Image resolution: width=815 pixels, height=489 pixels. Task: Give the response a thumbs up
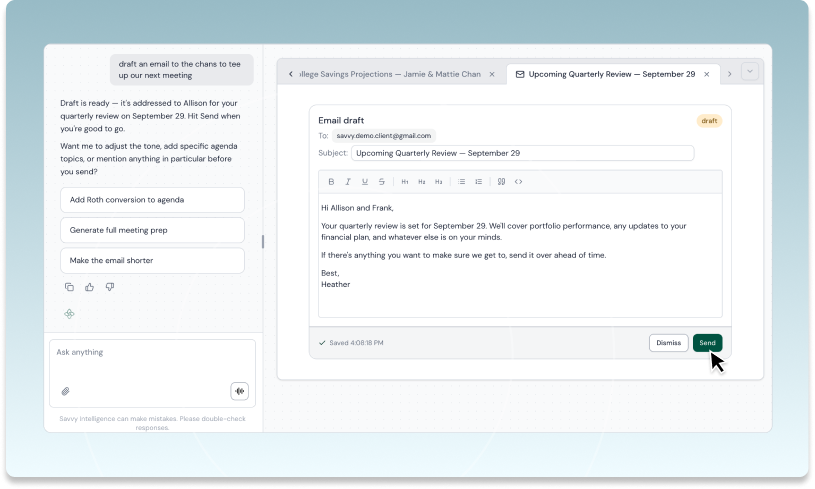(89, 287)
